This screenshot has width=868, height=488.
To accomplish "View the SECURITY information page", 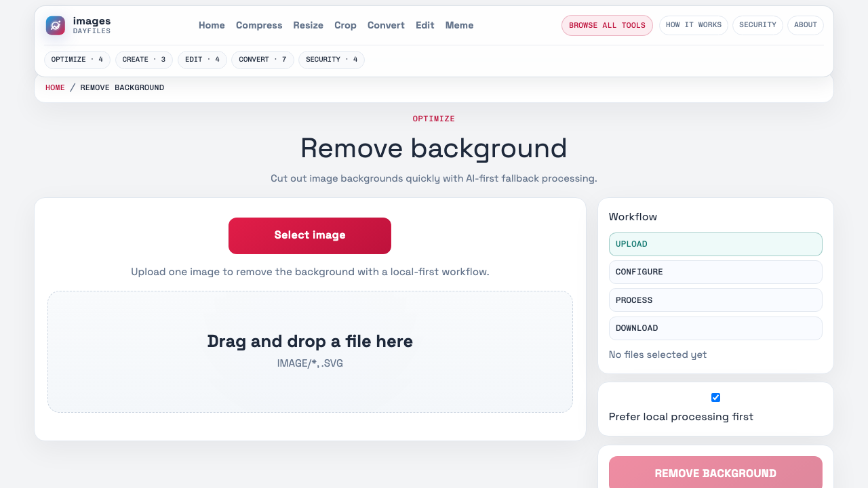I will (x=757, y=25).
